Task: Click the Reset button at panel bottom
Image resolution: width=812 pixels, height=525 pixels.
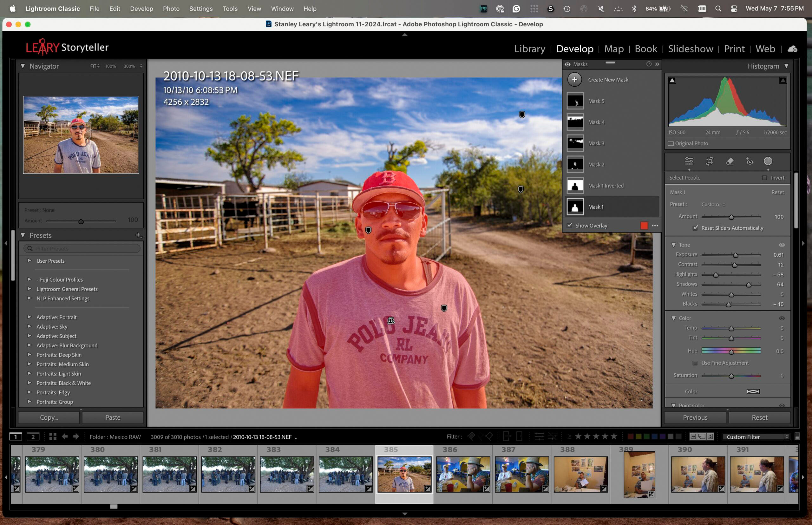Action: (759, 417)
